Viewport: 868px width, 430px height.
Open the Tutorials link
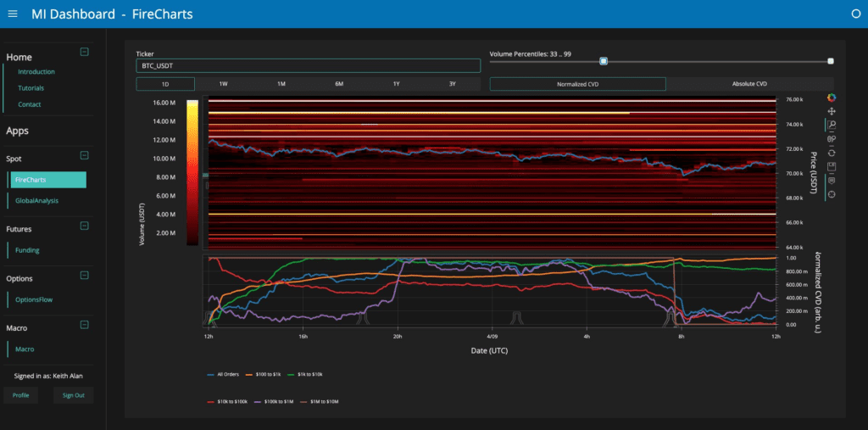31,88
